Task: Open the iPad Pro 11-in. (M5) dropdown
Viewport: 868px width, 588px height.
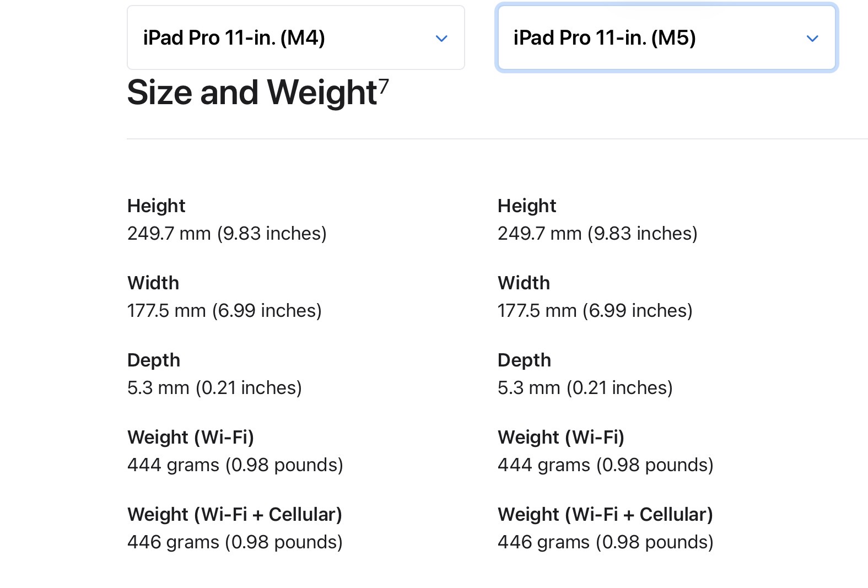Action: (666, 38)
